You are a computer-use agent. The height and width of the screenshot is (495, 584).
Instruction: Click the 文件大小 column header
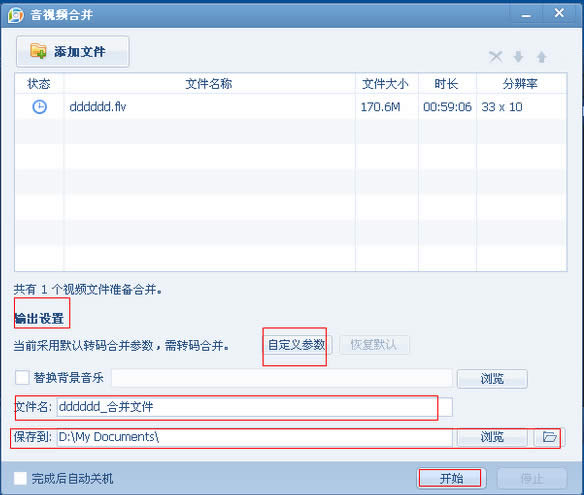(x=387, y=84)
